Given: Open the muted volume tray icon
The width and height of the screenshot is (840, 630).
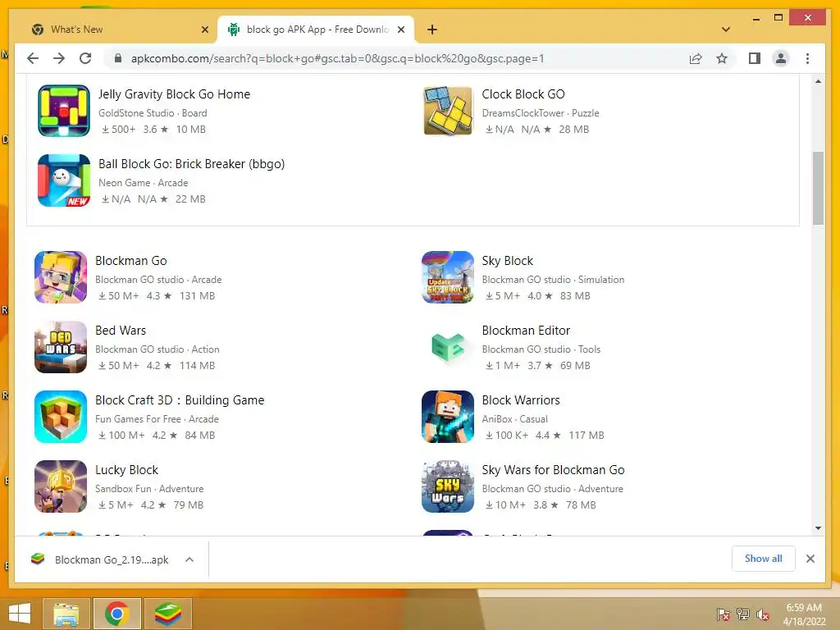Looking at the screenshot, I should pyautogui.click(x=763, y=614).
